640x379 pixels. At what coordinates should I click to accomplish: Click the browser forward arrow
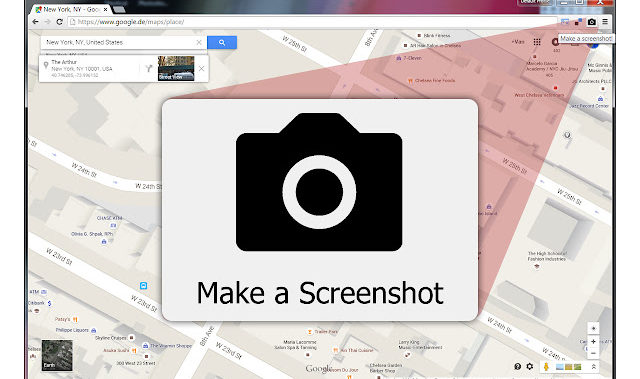pyautogui.click(x=47, y=22)
